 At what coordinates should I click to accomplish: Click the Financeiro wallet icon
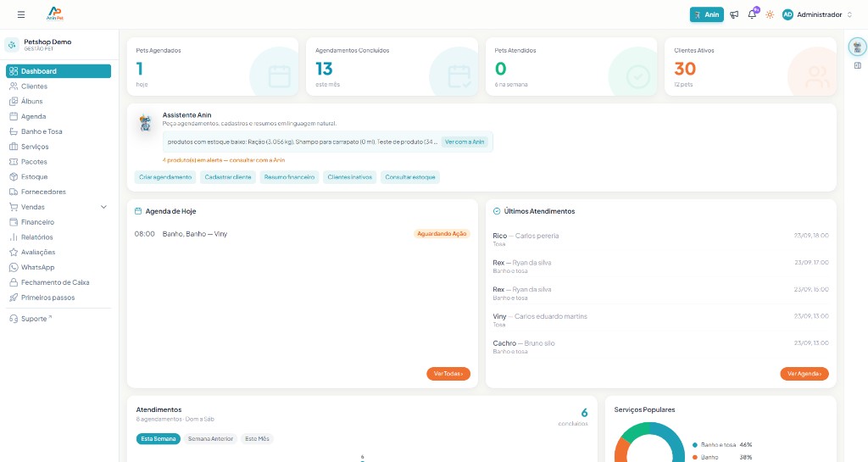click(x=14, y=222)
